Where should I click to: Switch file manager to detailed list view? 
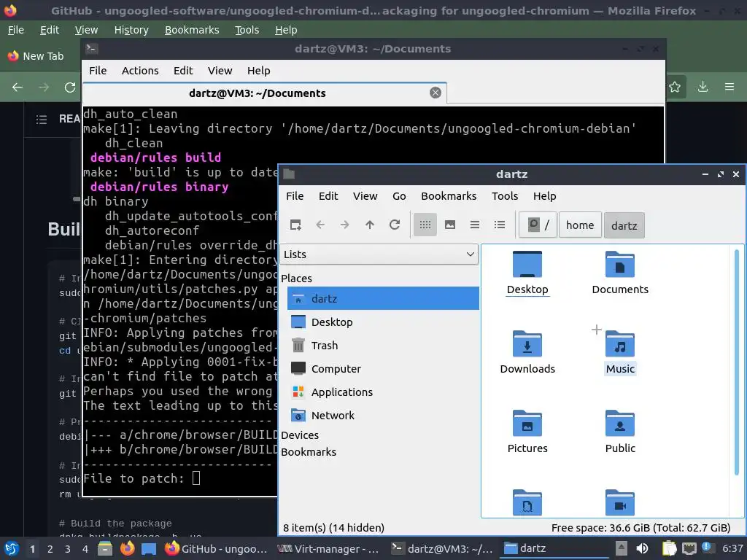click(x=499, y=225)
